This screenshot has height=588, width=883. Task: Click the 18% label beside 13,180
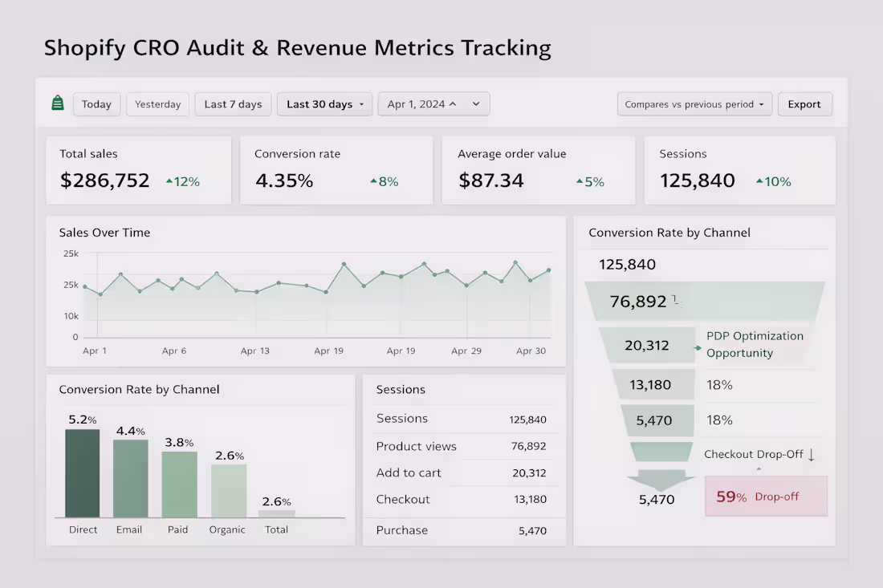pos(719,385)
